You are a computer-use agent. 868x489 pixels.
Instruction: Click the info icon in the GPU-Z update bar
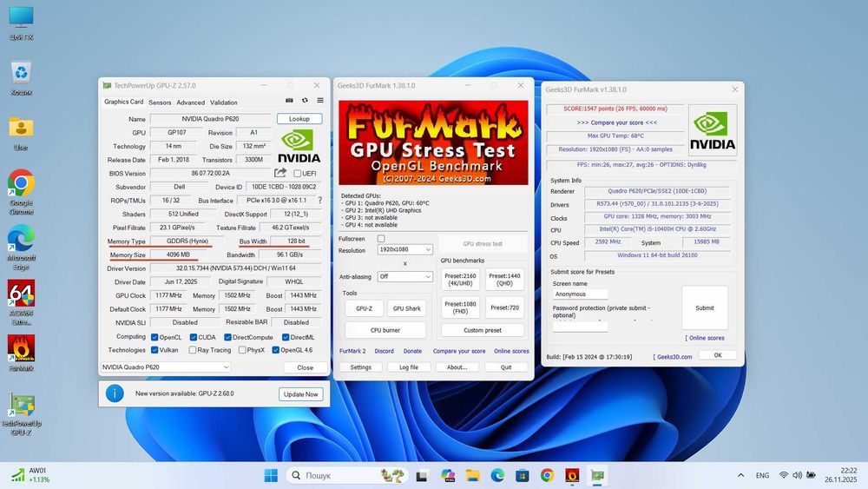coord(115,393)
